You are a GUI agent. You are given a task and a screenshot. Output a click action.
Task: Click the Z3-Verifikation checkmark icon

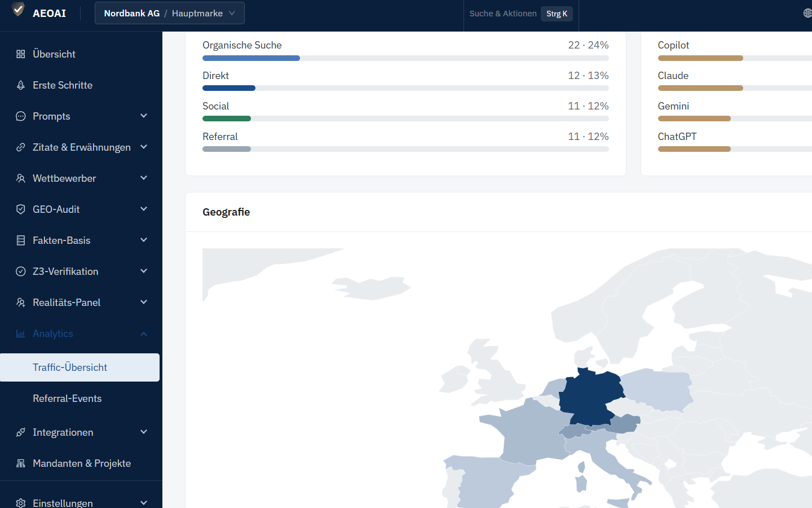tap(21, 271)
